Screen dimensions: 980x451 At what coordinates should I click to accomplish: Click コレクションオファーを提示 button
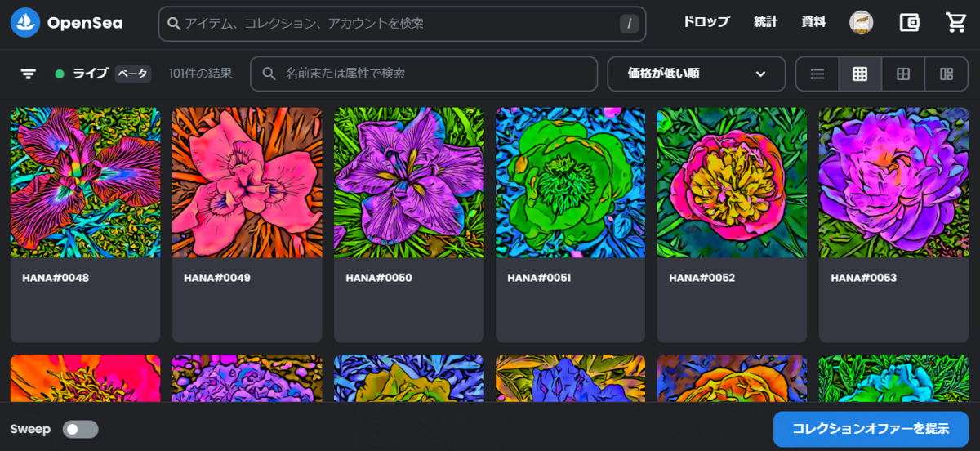871,429
